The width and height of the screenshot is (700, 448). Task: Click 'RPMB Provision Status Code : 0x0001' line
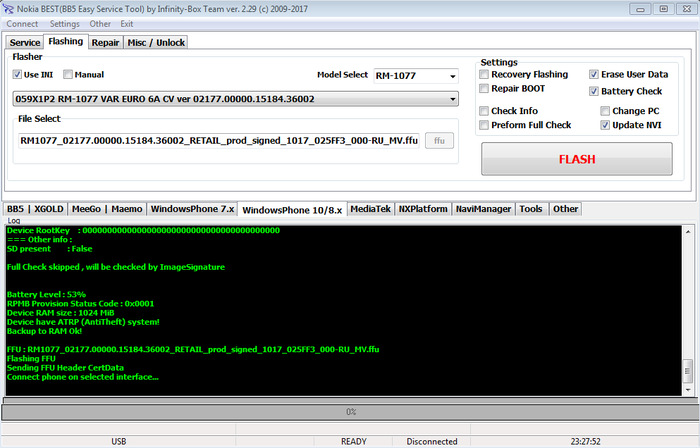[x=80, y=303]
